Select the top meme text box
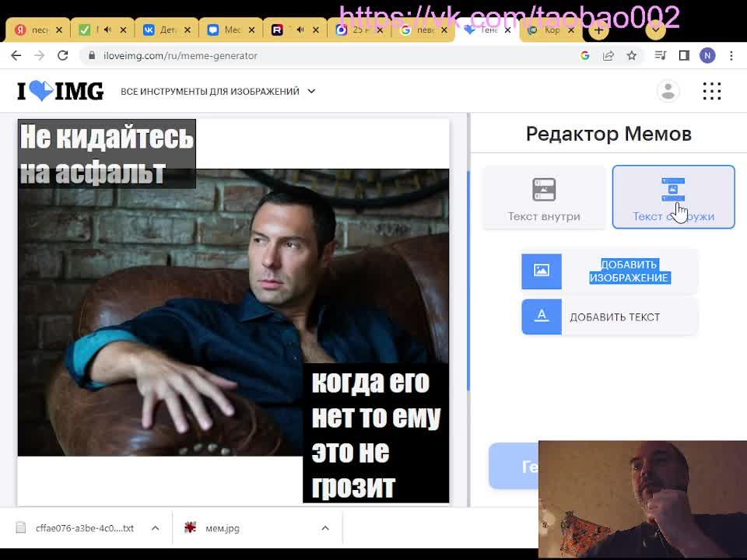 (107, 154)
